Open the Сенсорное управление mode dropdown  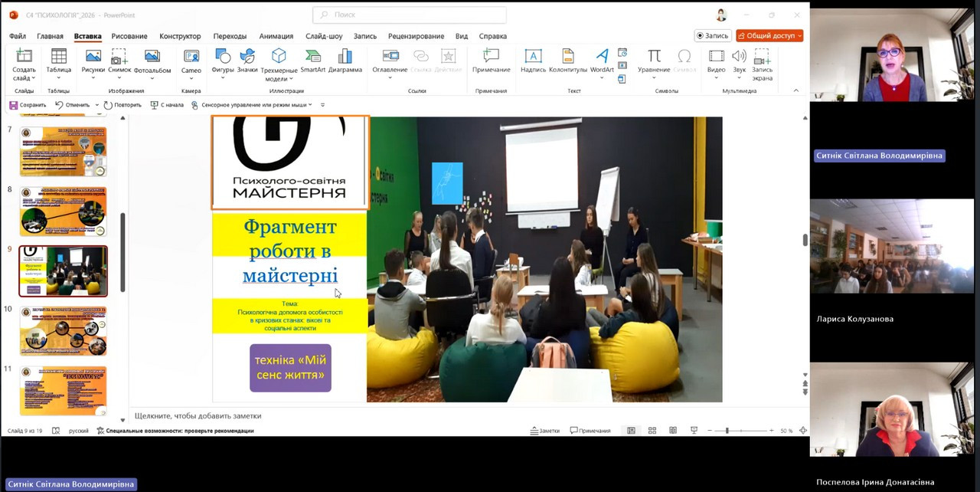[x=309, y=105]
